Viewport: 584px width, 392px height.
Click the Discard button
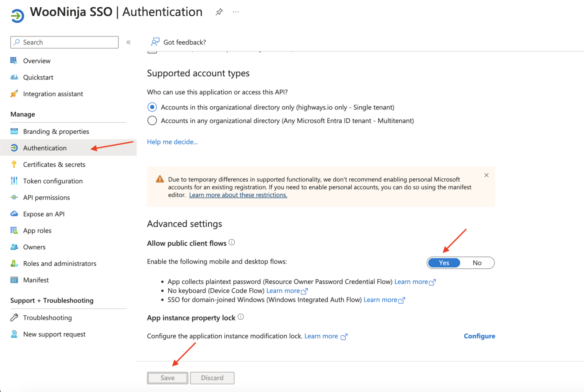(212, 378)
